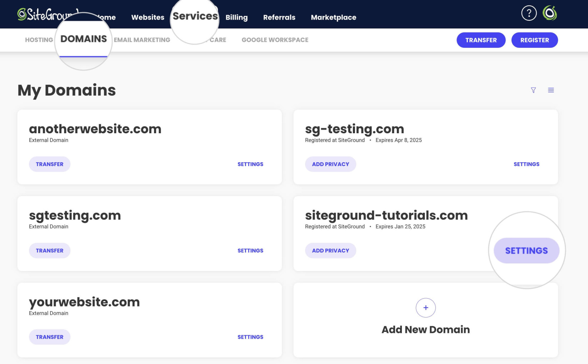
Task: Click the plus icon to add a domain
Action: coord(425,308)
